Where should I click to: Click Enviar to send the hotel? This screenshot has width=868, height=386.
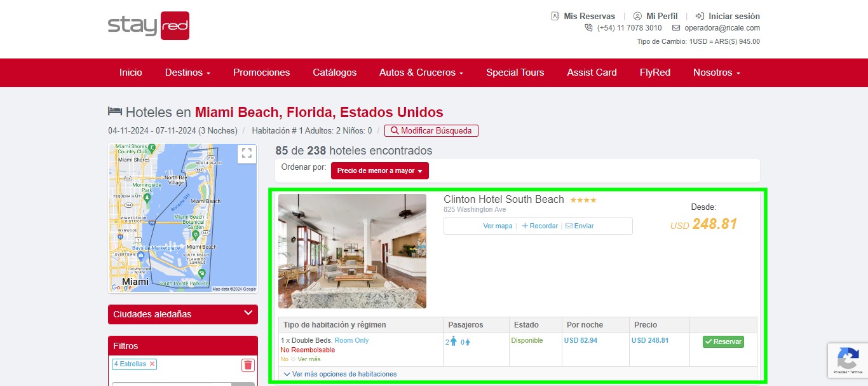point(580,226)
